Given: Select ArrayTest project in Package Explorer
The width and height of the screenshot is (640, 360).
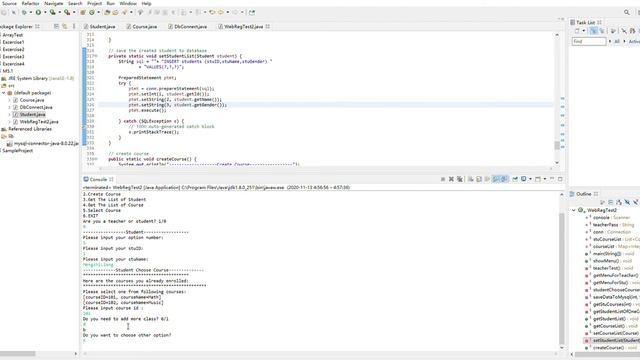Looking at the screenshot, I should (x=12, y=35).
